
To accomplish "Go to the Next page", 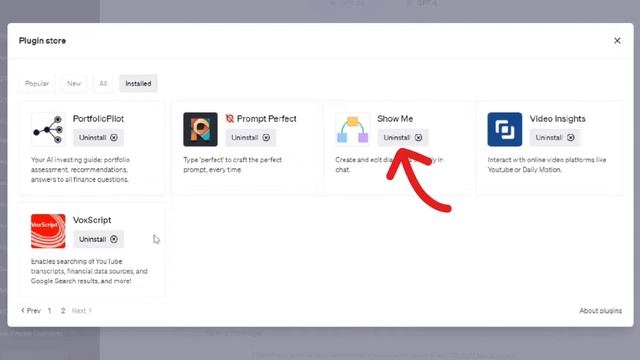I will point(82,311).
